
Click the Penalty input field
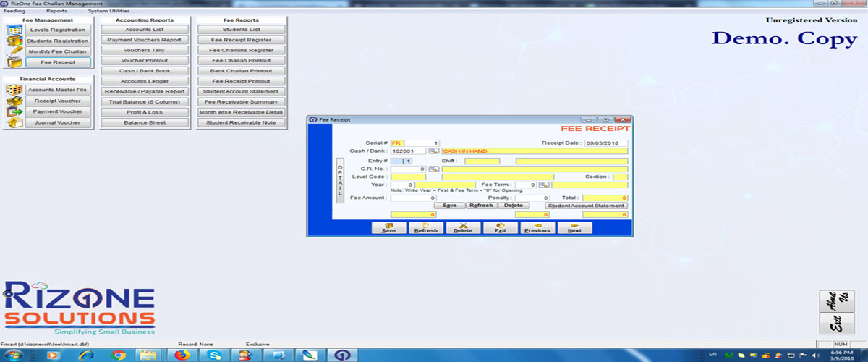(532, 198)
